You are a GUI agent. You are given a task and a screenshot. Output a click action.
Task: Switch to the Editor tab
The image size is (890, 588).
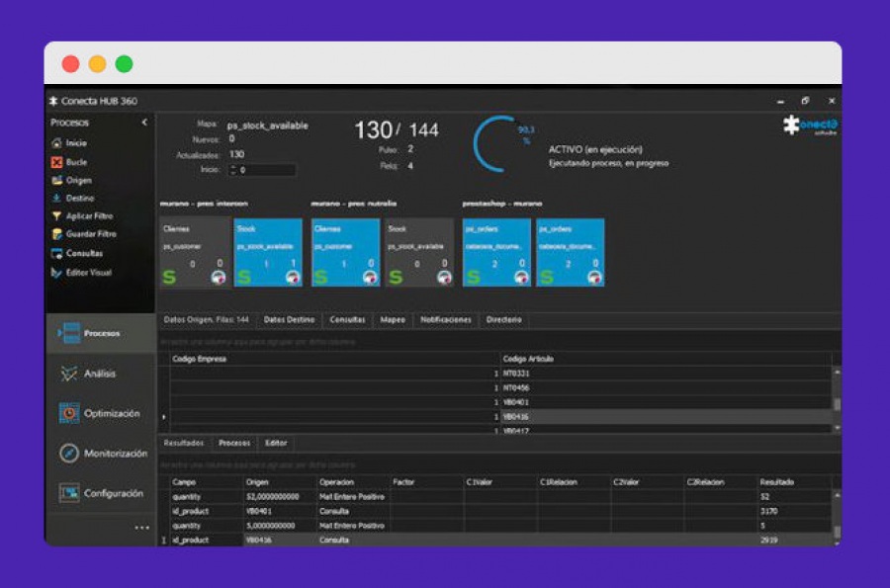tap(277, 443)
